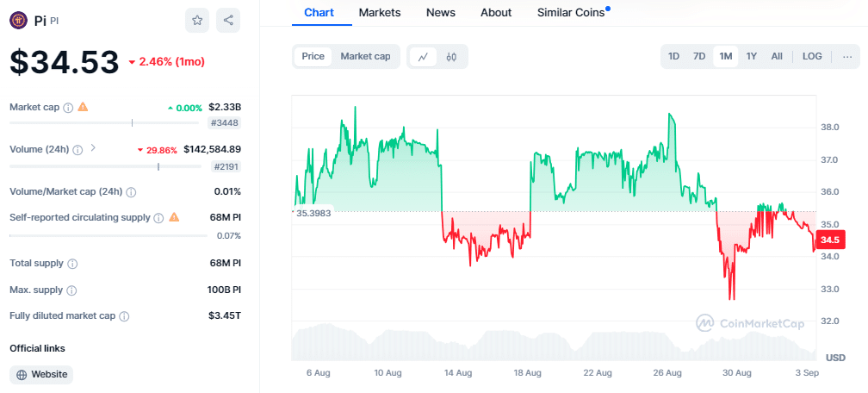
Task: Click the 14 Aug date axis label
Action: (x=456, y=373)
